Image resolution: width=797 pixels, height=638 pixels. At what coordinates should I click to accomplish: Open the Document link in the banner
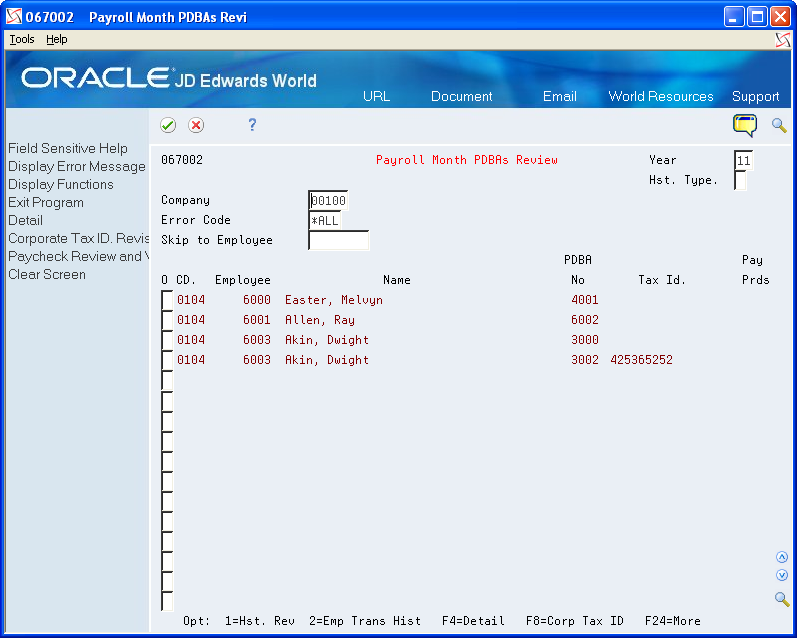pyautogui.click(x=462, y=96)
